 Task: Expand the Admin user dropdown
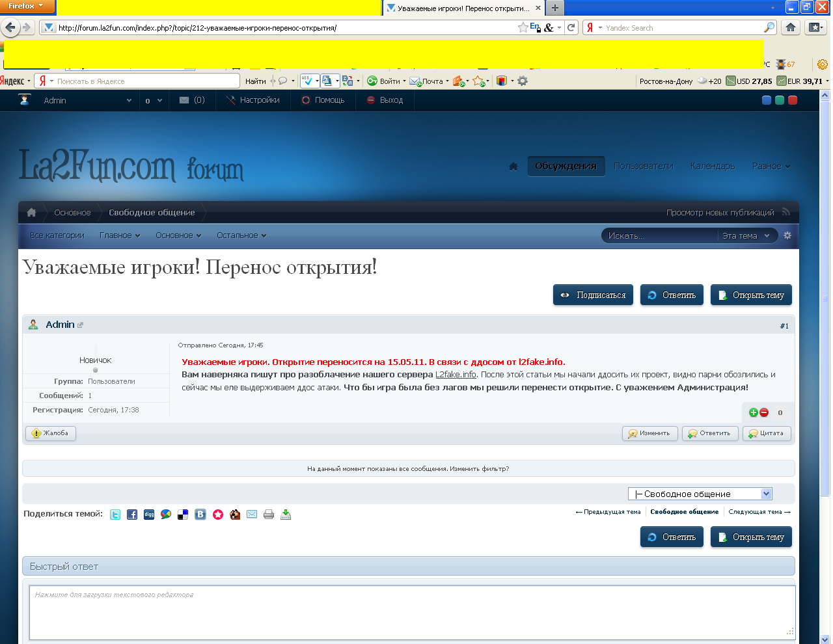click(129, 100)
